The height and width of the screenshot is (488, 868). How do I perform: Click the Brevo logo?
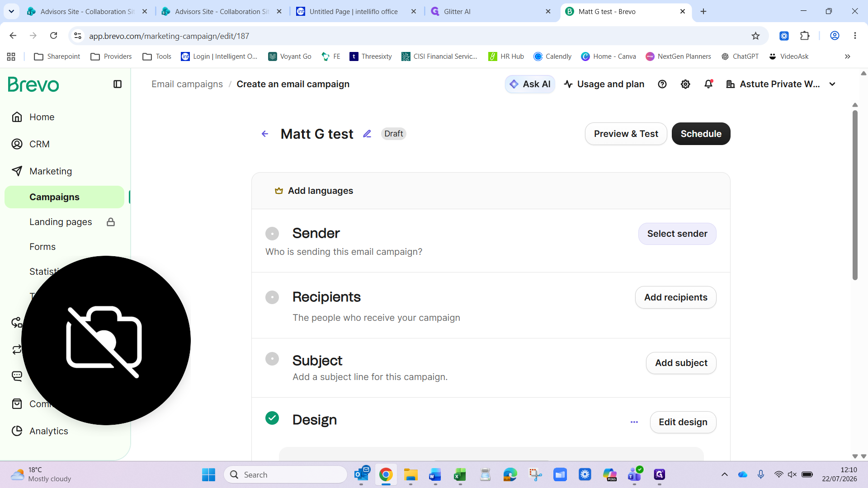(33, 84)
